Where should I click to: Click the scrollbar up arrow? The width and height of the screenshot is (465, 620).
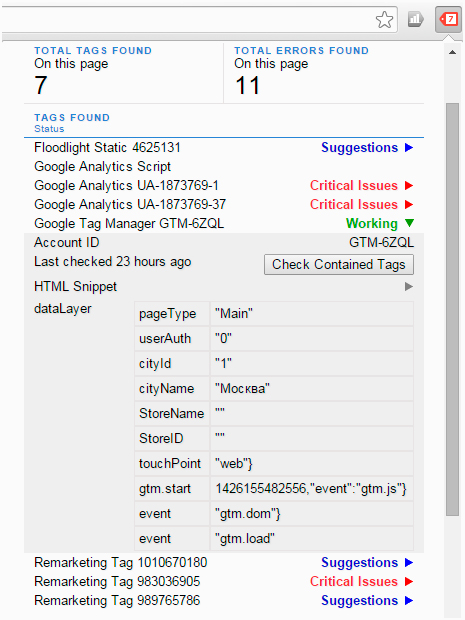pyautogui.click(x=452, y=52)
